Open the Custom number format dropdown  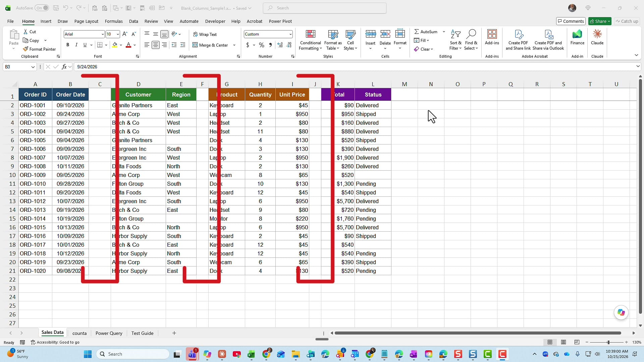[x=290, y=34]
